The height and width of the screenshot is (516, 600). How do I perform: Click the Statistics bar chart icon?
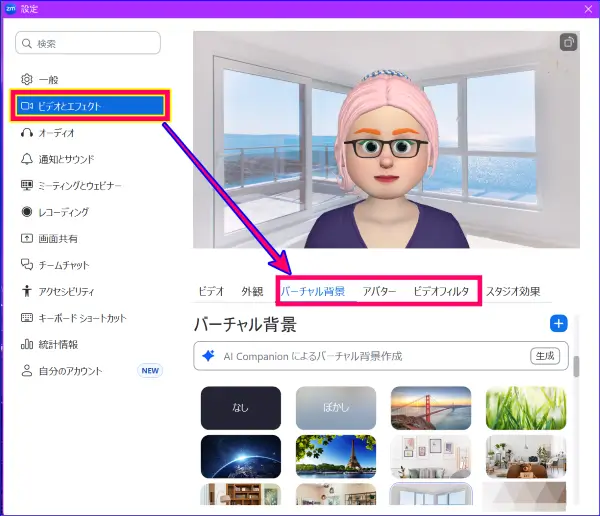coord(26,344)
